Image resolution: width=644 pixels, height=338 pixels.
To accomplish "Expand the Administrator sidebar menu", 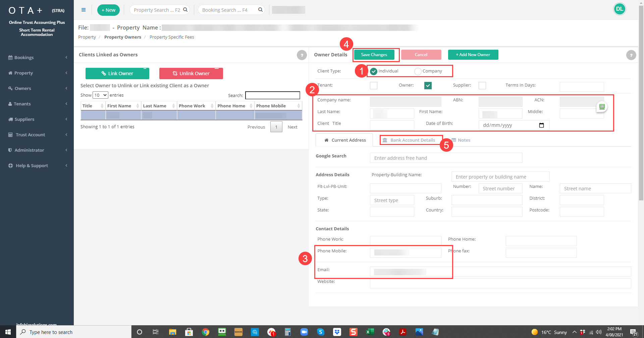I will pos(37,150).
